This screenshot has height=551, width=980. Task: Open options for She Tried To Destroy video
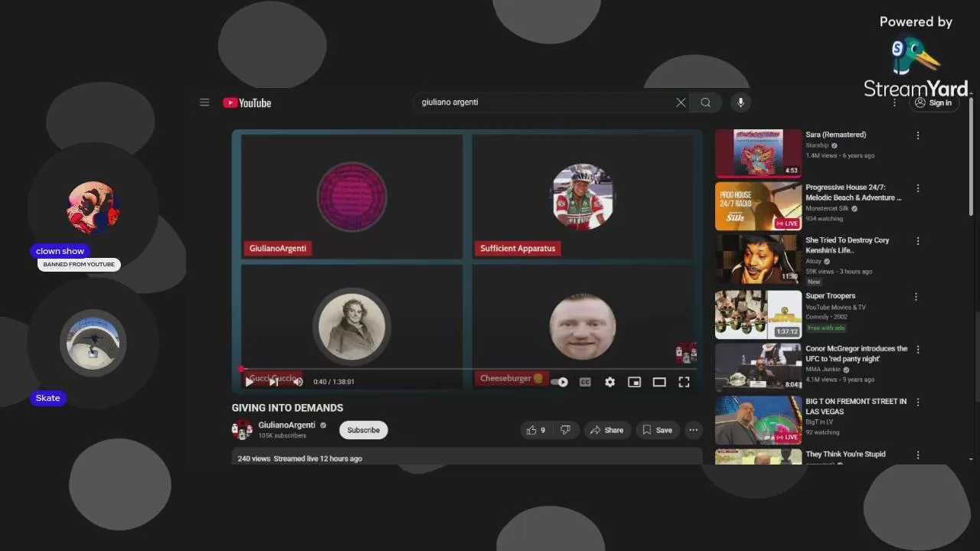pos(918,242)
